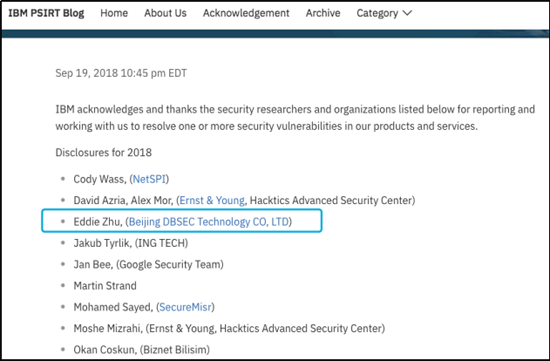Image resolution: width=550 pixels, height=361 pixels.
Task: Click the Jakub Tyrlik, (ING TECH) entry
Action: coord(131,243)
